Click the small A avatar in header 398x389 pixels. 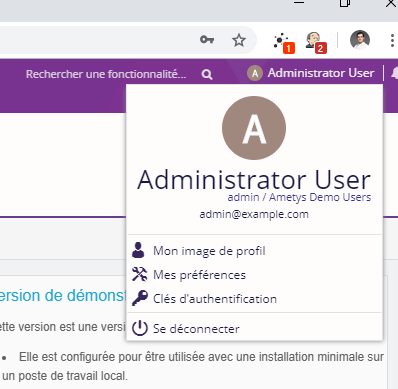[255, 73]
